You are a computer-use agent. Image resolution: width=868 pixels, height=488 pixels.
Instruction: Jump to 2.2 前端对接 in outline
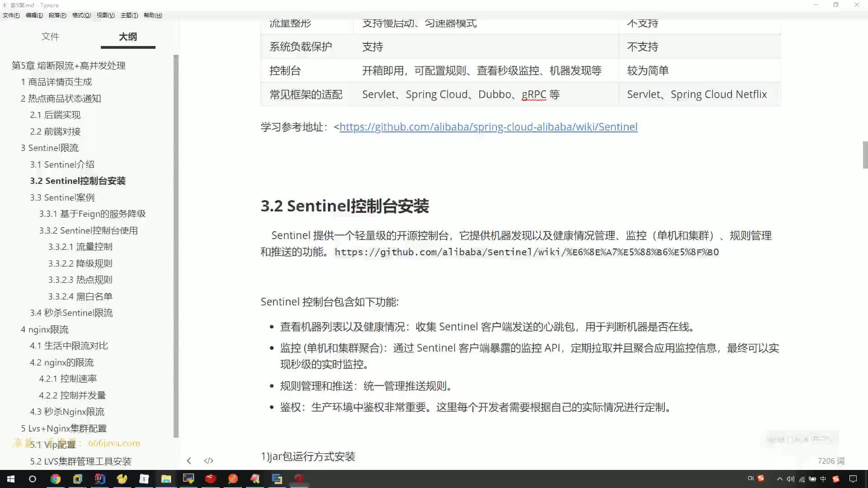click(55, 131)
